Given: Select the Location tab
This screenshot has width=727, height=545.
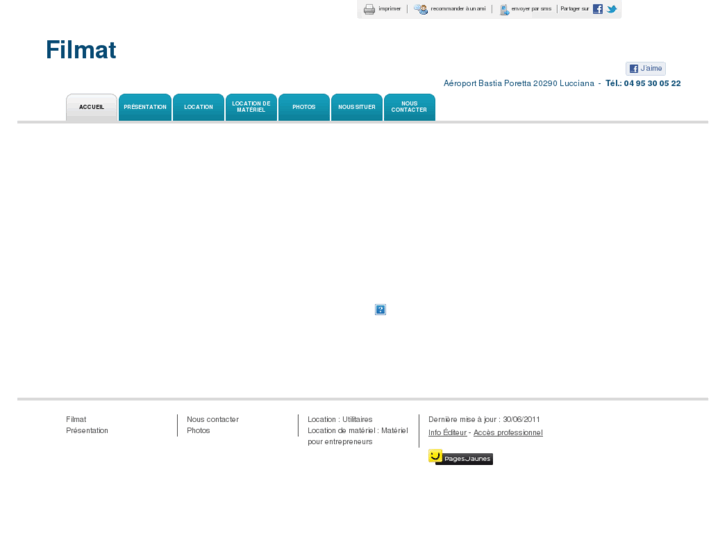Looking at the screenshot, I should point(198,107).
